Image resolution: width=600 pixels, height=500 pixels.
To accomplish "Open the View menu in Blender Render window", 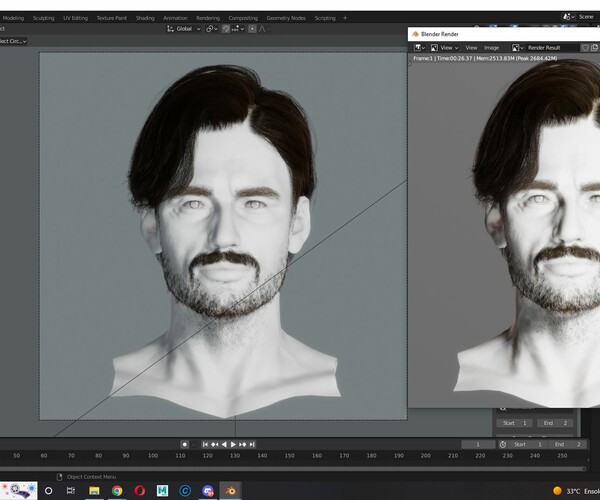I will [x=471, y=48].
